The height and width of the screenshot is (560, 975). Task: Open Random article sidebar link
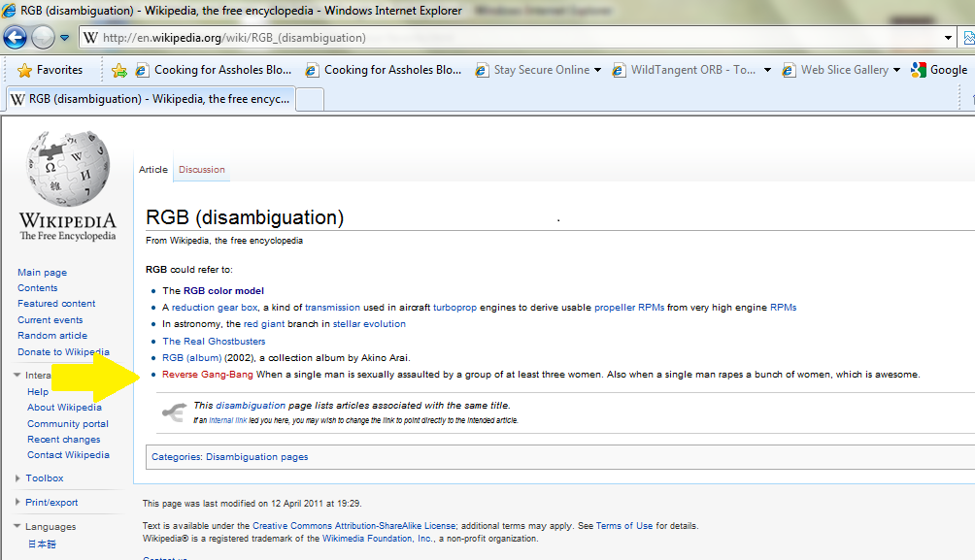point(52,335)
